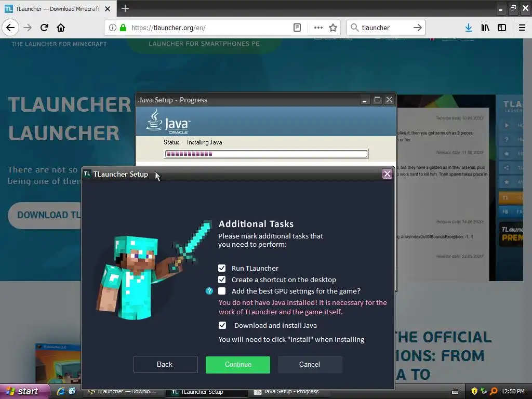The image size is (532, 399).
Task: Maximize the Java Setup Progress window
Action: tap(377, 100)
